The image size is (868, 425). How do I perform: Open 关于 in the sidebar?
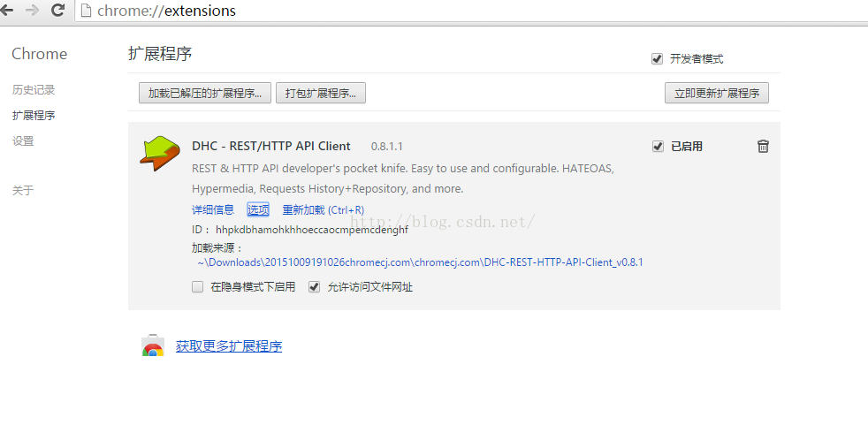(x=23, y=190)
